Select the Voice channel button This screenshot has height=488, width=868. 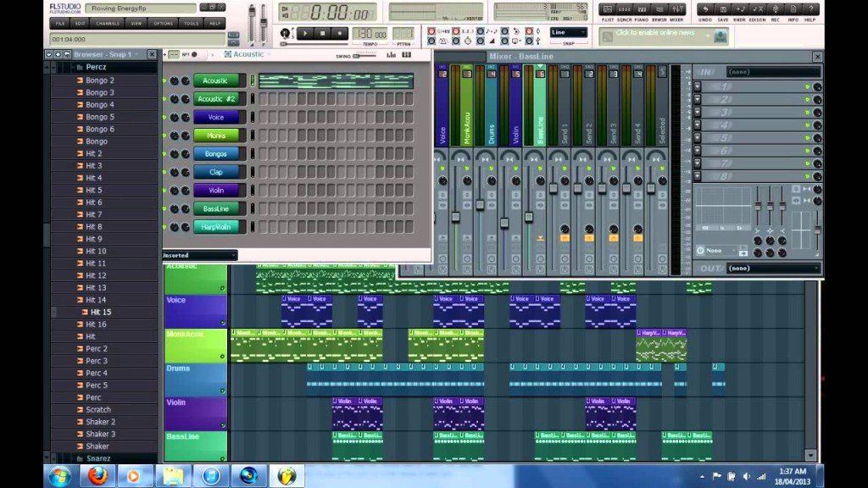coord(216,117)
